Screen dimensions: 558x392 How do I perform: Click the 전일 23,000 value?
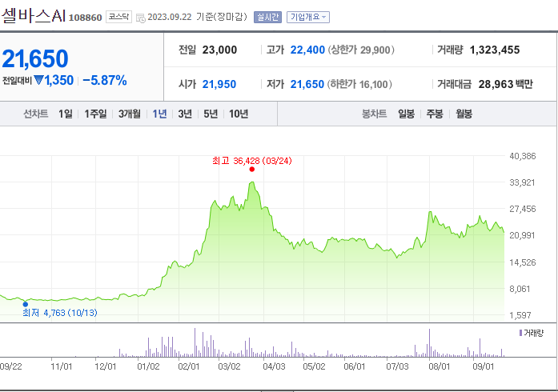coord(219,50)
